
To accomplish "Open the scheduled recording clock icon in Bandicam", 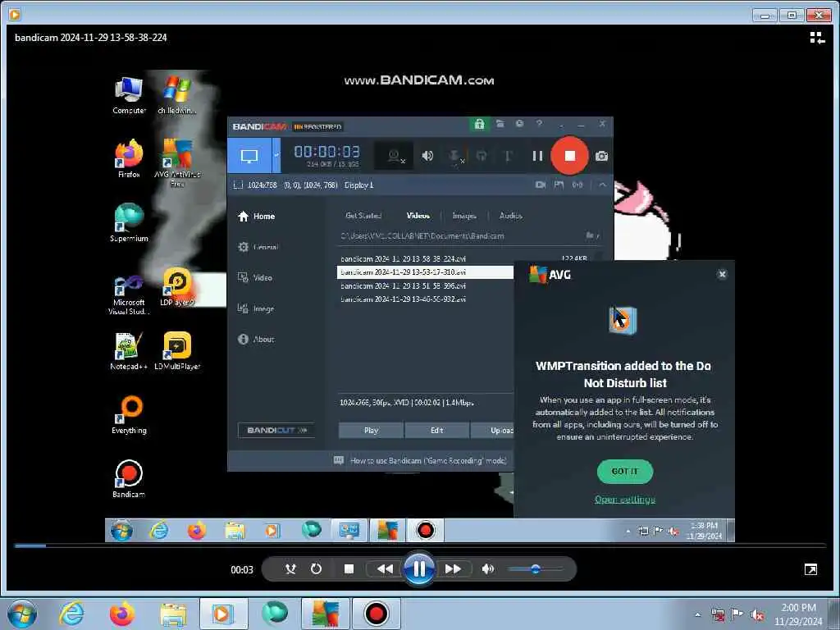I will point(519,125).
